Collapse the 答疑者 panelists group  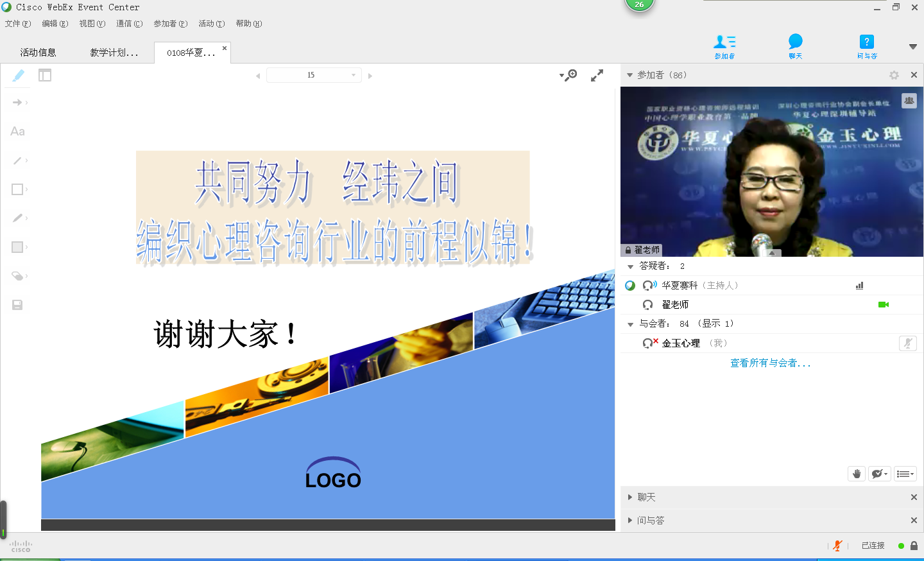tap(630, 266)
